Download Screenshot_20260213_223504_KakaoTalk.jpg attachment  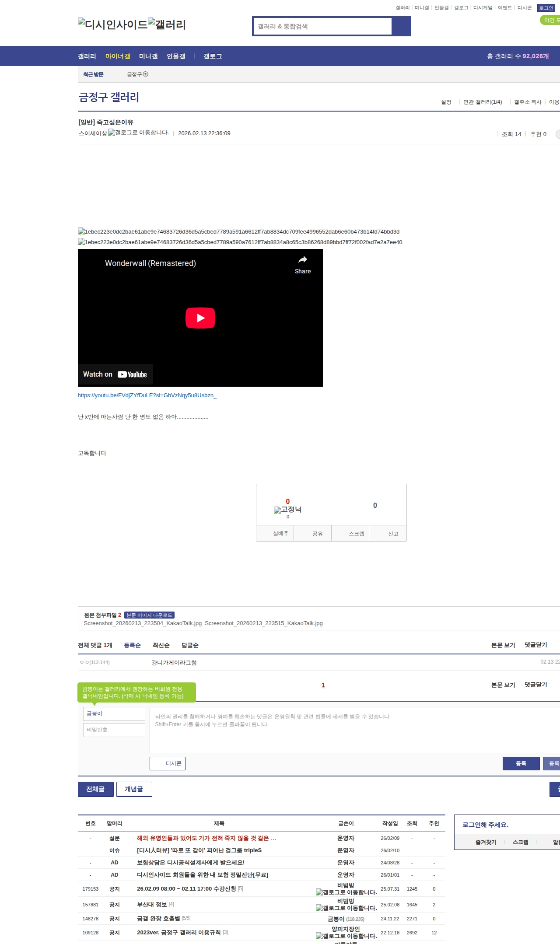(x=143, y=623)
